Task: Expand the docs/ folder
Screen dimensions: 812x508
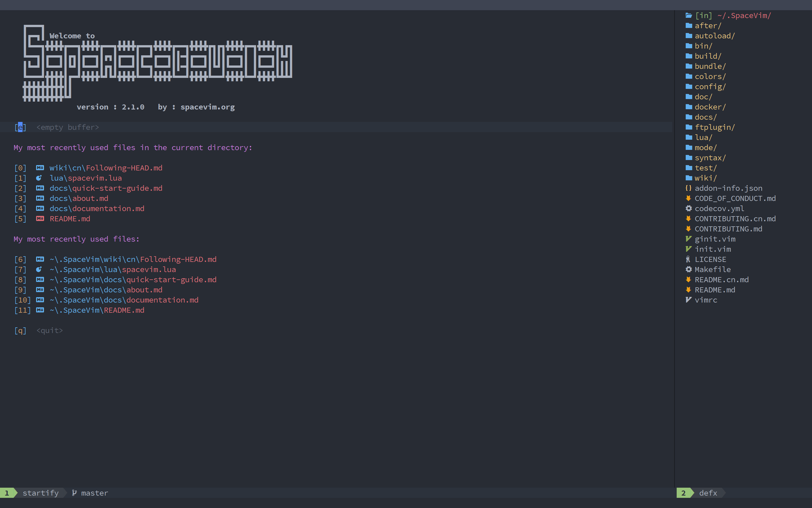Action: pos(706,117)
